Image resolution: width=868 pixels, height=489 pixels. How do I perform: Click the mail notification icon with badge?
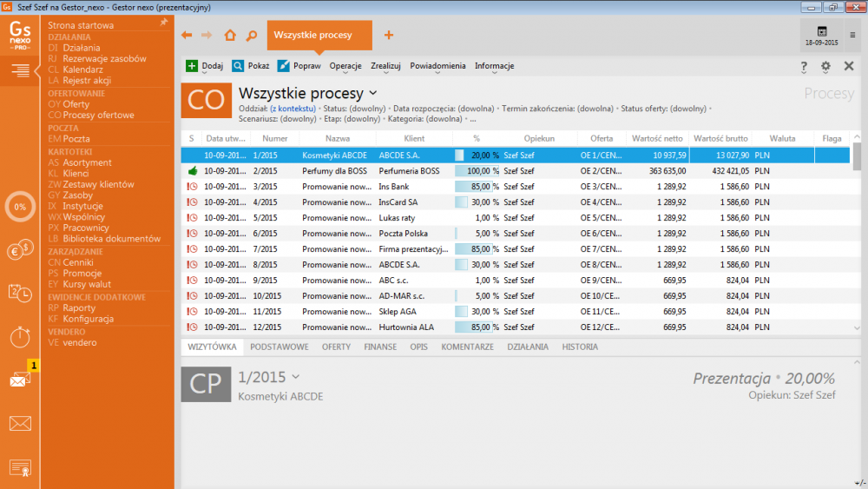click(20, 379)
